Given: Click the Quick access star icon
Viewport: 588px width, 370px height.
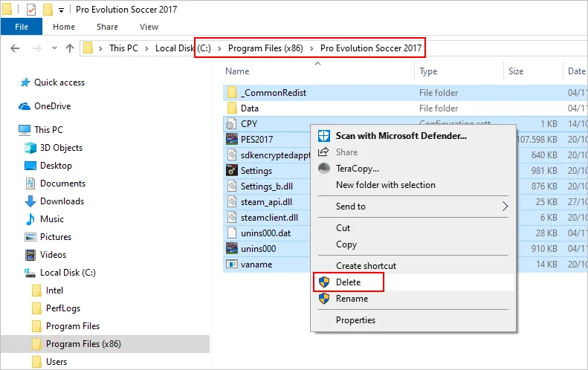Looking at the screenshot, I should (x=25, y=82).
